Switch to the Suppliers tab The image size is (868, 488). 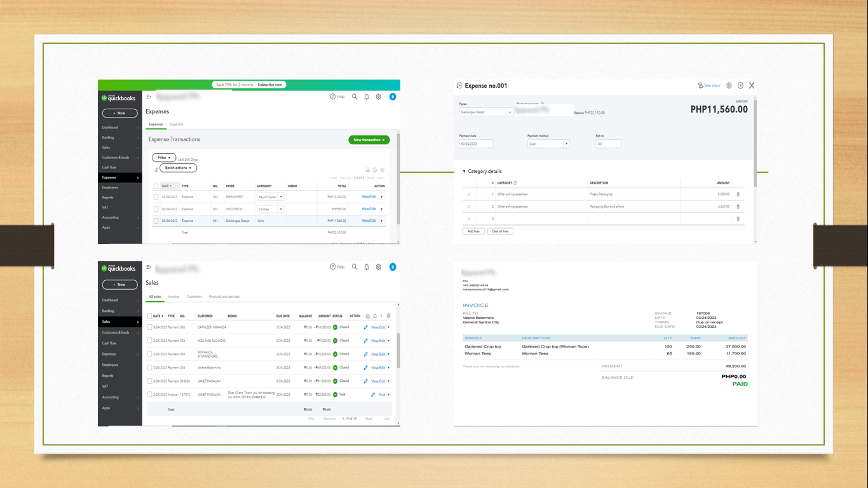tap(177, 125)
